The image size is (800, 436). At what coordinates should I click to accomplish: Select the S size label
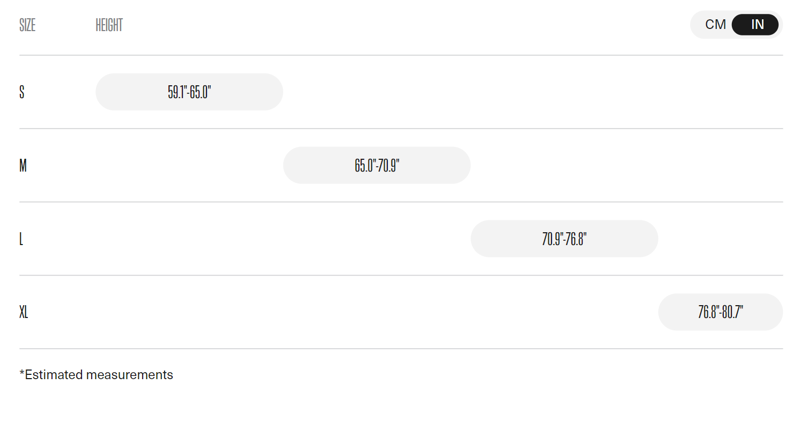pyautogui.click(x=22, y=92)
